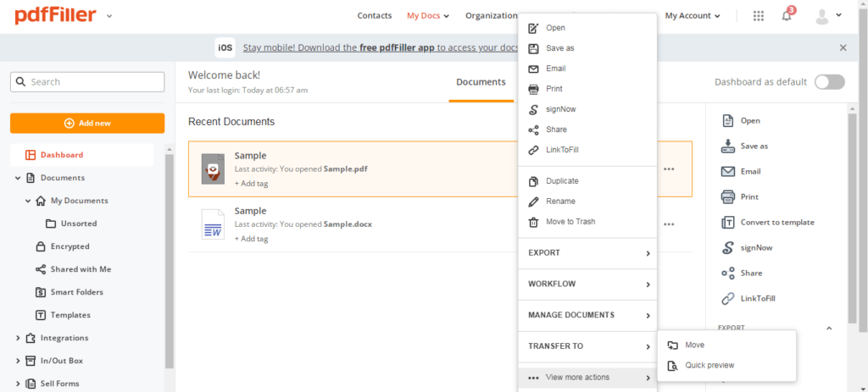This screenshot has height=392, width=868.
Task: Click the Sample.pdf document thumbnail
Action: click(x=213, y=169)
